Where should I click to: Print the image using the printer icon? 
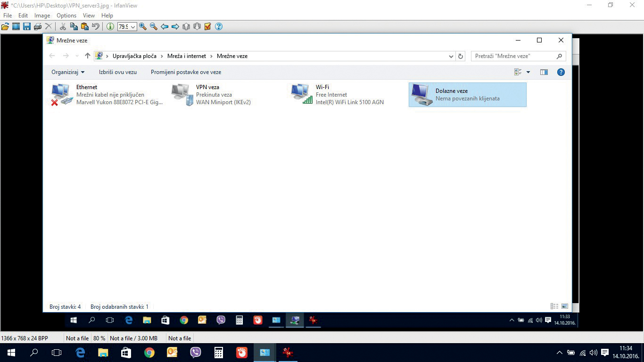[38, 27]
